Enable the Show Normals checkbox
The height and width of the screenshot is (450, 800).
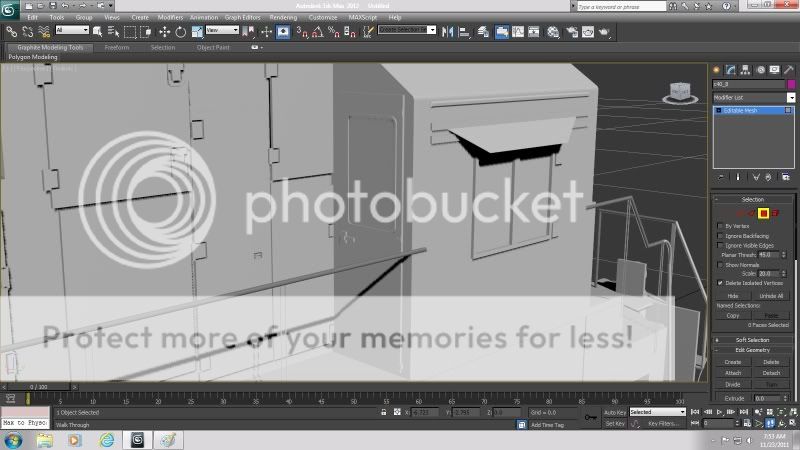click(x=720, y=265)
